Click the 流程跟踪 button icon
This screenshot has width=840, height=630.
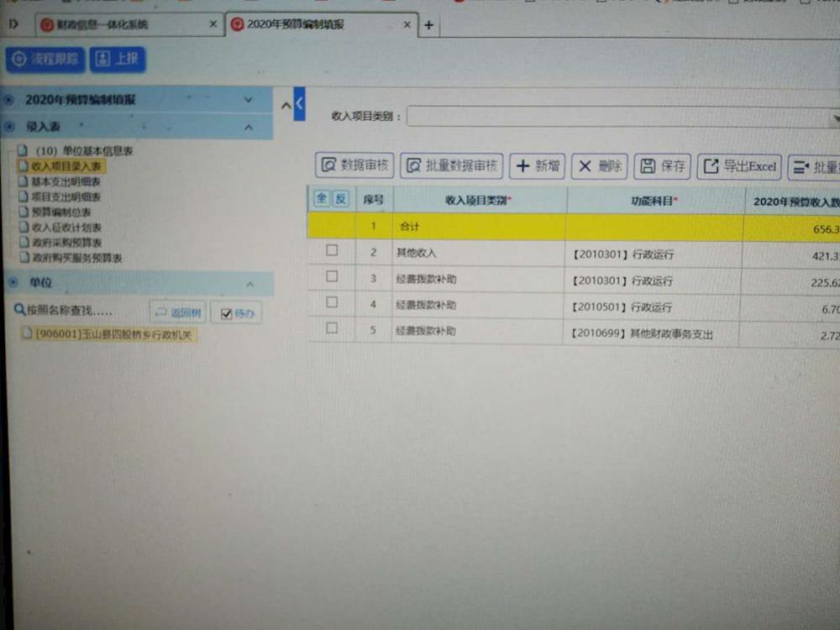click(19, 59)
